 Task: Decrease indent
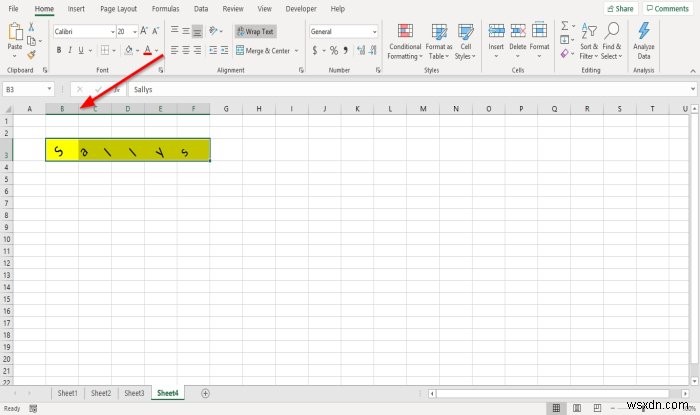[213, 50]
